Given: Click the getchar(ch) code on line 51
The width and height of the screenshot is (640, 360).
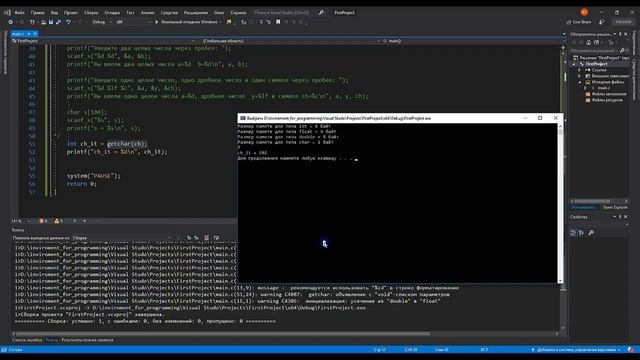Looking at the screenshot, I should pos(127,144).
